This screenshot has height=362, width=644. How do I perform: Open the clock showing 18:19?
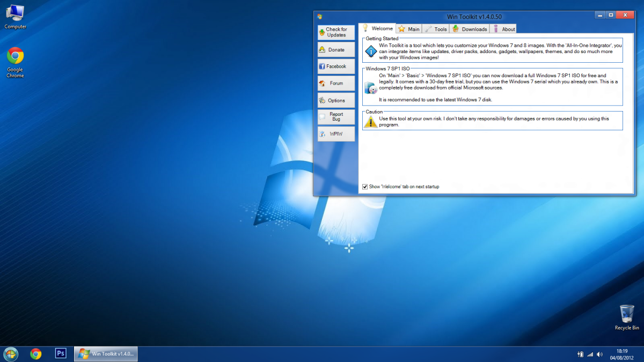click(621, 354)
